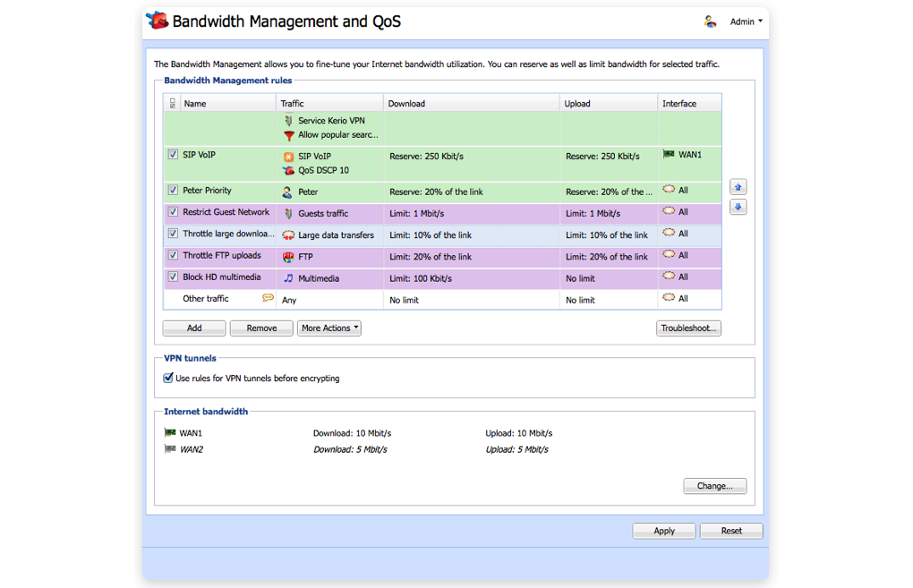Click the move rule down arrow
Viewport: 913px width, 588px height.
point(738,208)
